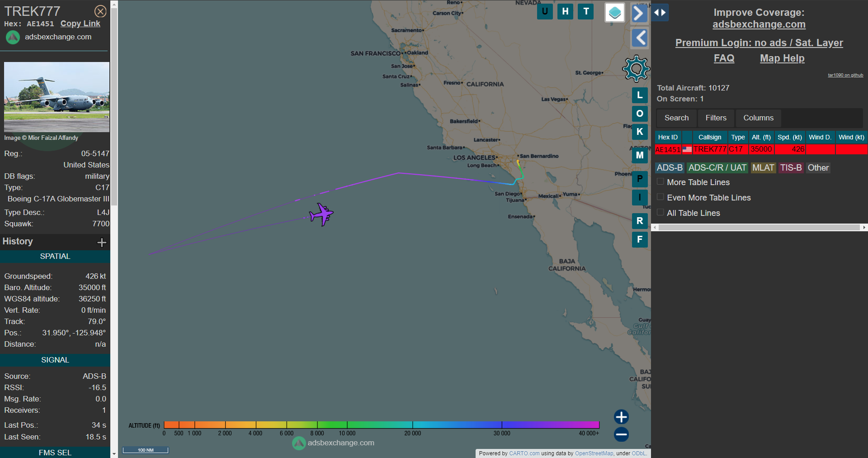Click the adsbexchange logo in info panel
The image size is (868, 458).
tap(13, 37)
